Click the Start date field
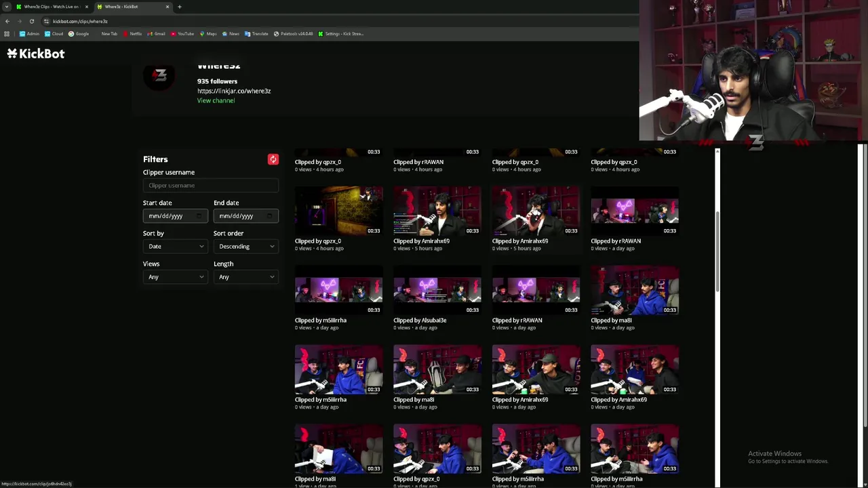The height and width of the screenshot is (488, 868). 175,216
